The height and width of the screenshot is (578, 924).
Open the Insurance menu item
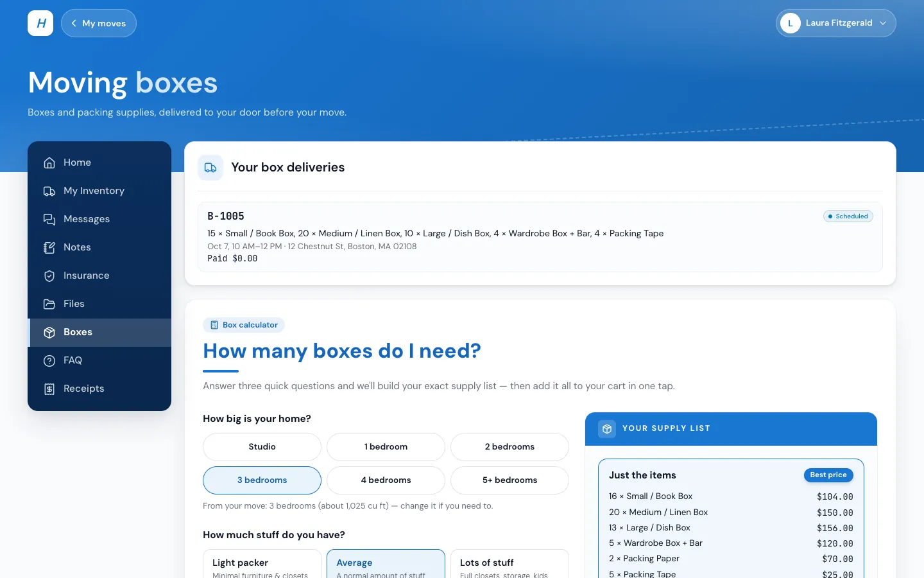click(x=99, y=276)
